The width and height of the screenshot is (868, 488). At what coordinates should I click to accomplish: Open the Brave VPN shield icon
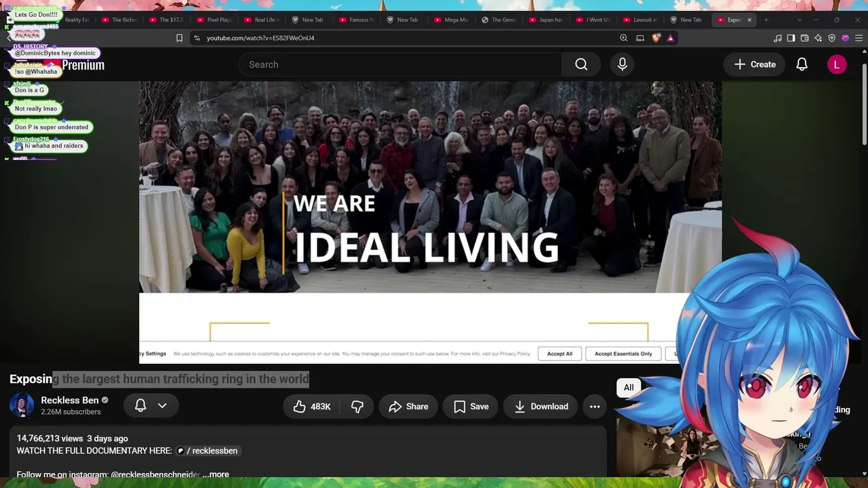click(831, 38)
